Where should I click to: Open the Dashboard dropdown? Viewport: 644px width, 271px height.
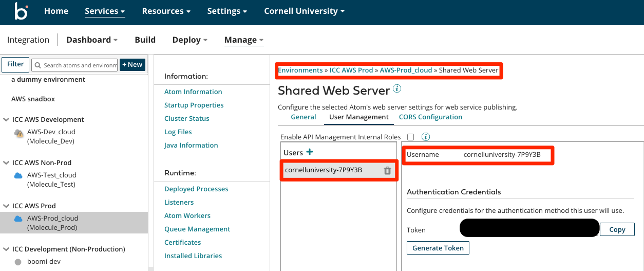(x=92, y=40)
